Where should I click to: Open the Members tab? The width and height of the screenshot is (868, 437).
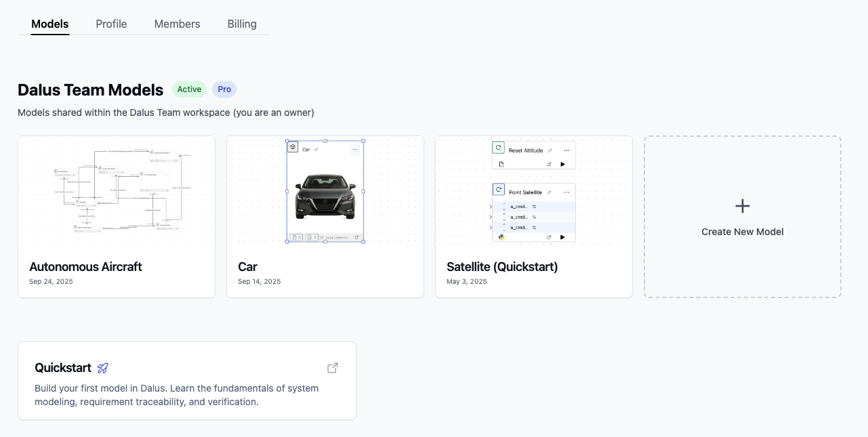point(177,24)
